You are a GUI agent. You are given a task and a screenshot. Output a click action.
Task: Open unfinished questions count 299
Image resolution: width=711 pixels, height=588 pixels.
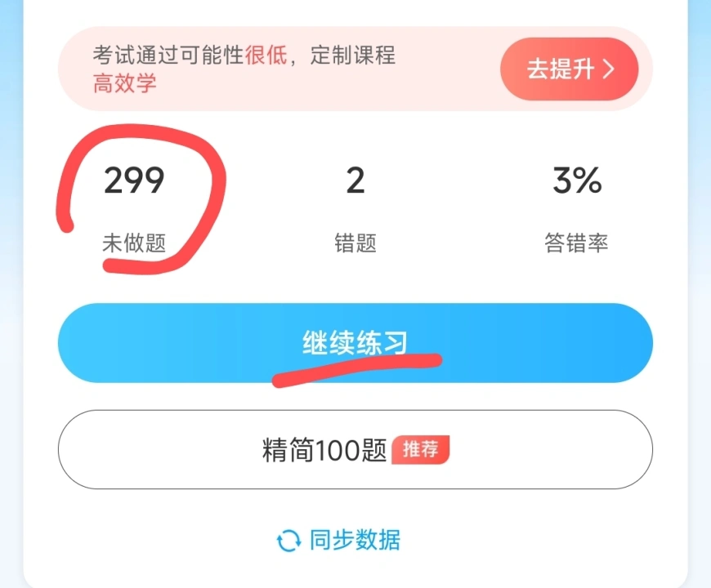point(134,180)
